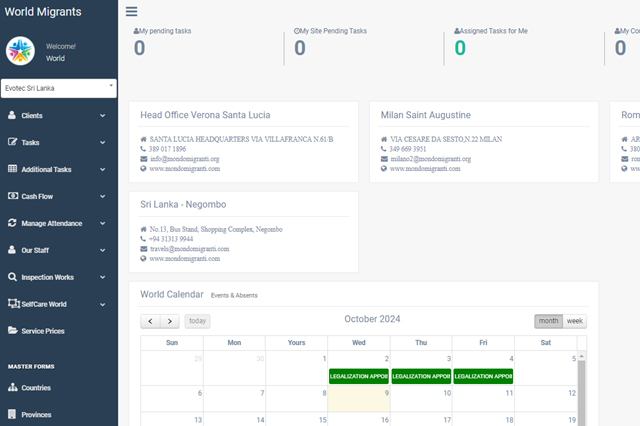The height and width of the screenshot is (426, 640).
Task: Click the World Migrants logo avatar
Action: [20, 51]
